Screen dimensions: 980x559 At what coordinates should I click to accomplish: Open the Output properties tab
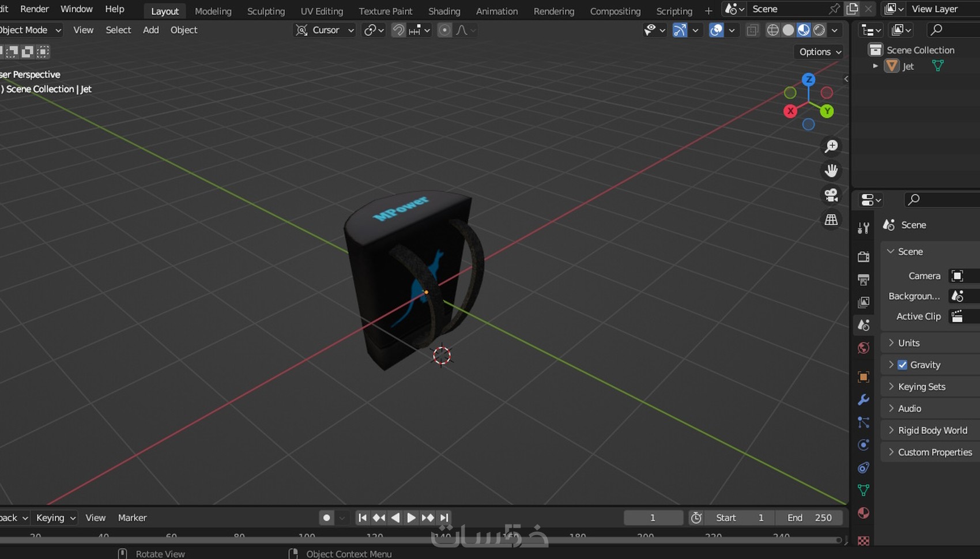tap(864, 279)
